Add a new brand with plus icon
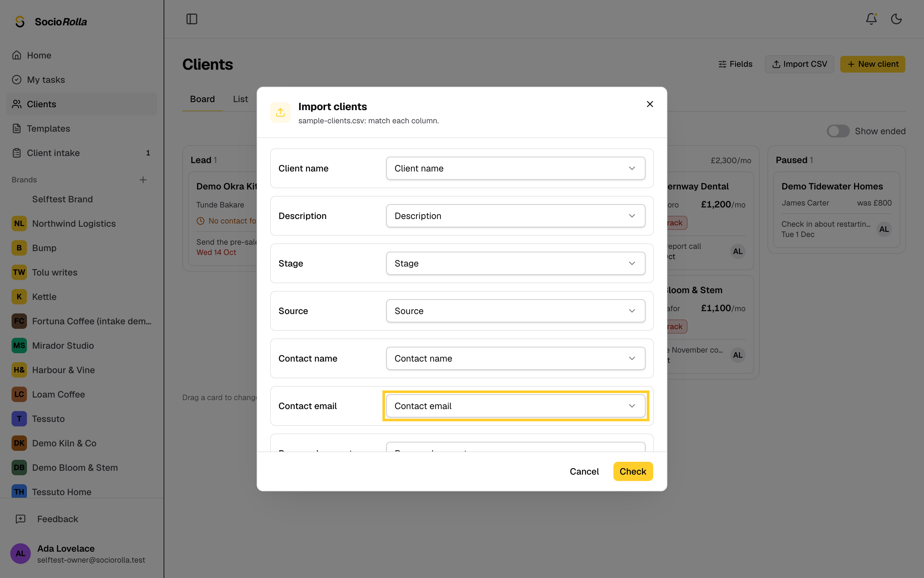Screen dimensions: 924x578 coord(143,180)
